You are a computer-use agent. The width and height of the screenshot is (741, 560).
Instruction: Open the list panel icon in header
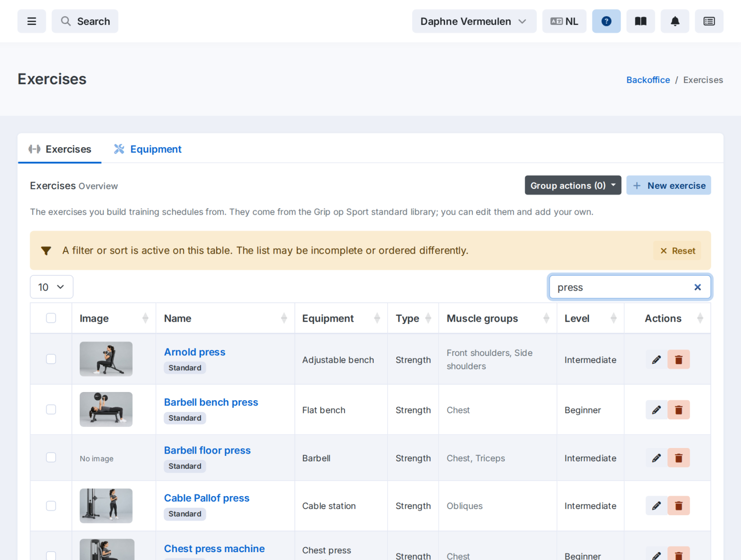click(709, 21)
